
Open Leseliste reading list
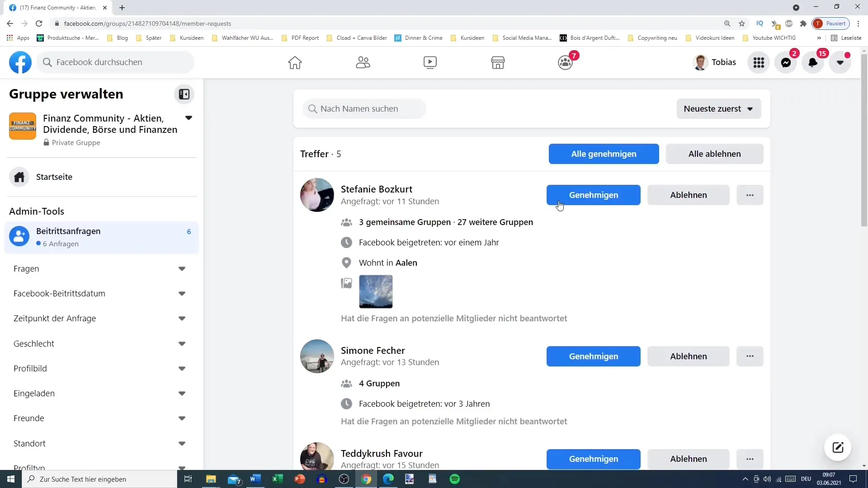(x=846, y=38)
